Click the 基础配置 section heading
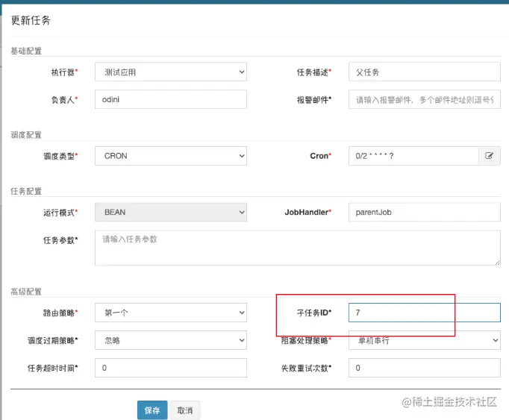 26,51
